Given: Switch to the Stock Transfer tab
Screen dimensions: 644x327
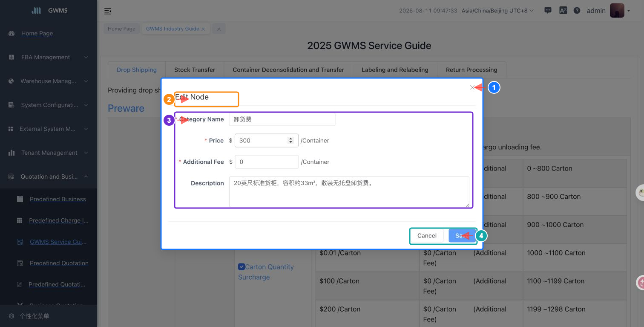Looking at the screenshot, I should [195, 70].
